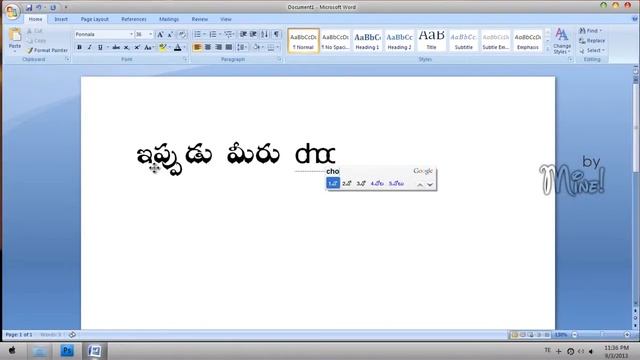The height and width of the screenshot is (360, 640).
Task: Switch to the View tab
Action: pos(226,19)
